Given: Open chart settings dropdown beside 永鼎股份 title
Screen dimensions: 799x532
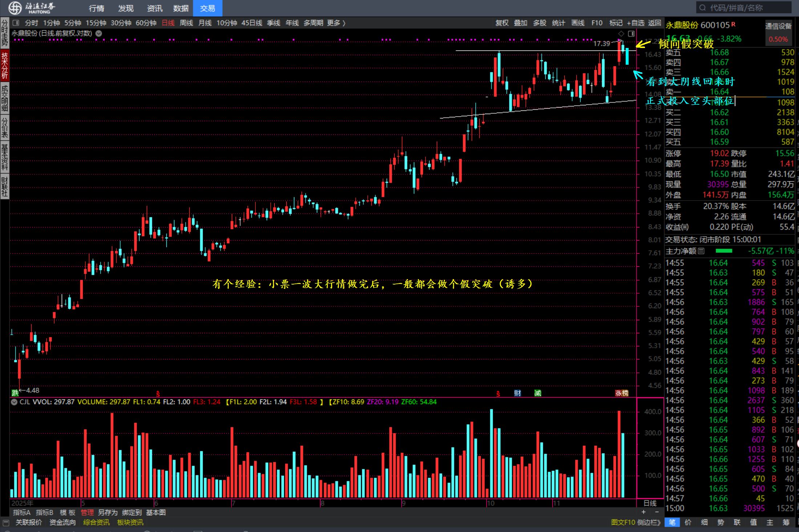Looking at the screenshot, I should [98, 33].
